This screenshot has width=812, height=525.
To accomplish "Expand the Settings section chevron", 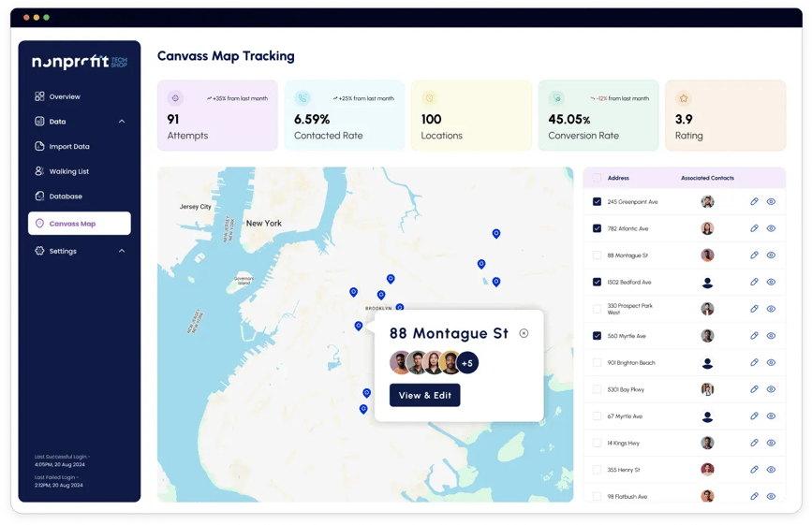I will [x=122, y=251].
